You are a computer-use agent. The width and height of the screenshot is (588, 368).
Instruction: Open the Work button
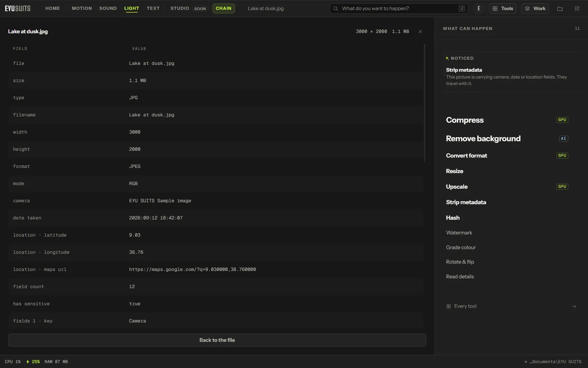(535, 8)
